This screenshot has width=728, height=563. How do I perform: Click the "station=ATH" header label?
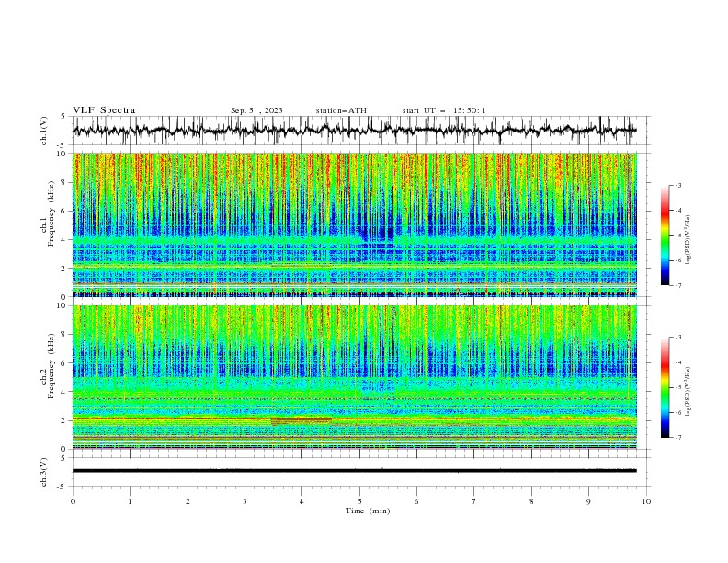pyautogui.click(x=341, y=110)
